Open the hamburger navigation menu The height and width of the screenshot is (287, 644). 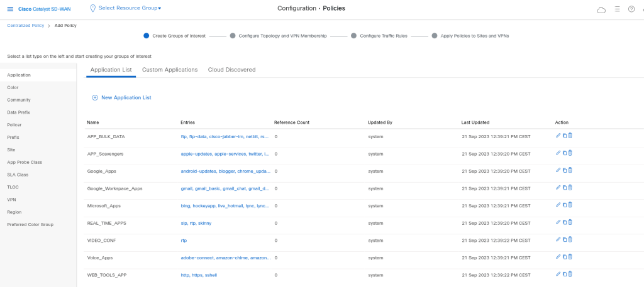[9, 9]
